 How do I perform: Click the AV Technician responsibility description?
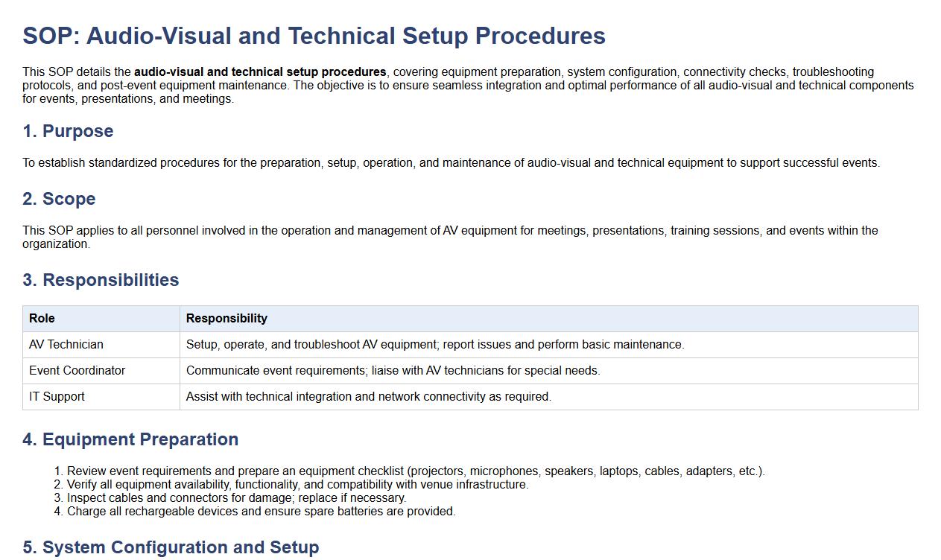(x=435, y=344)
